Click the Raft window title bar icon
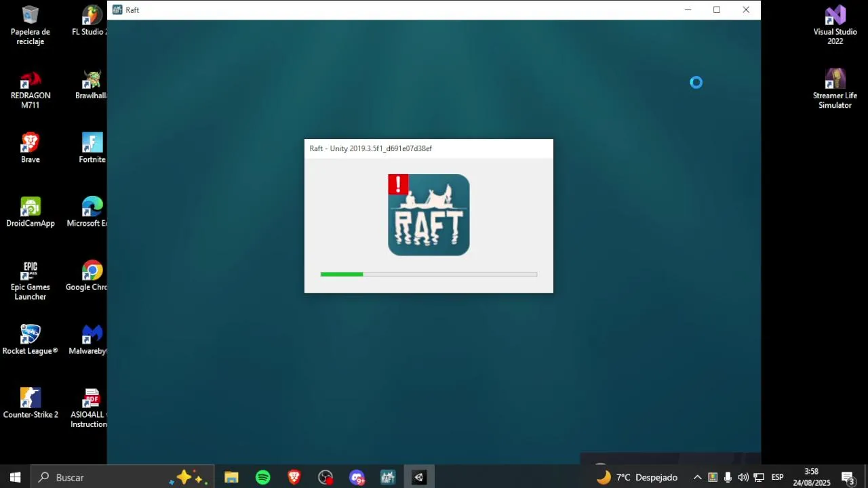The image size is (868, 488). [117, 10]
